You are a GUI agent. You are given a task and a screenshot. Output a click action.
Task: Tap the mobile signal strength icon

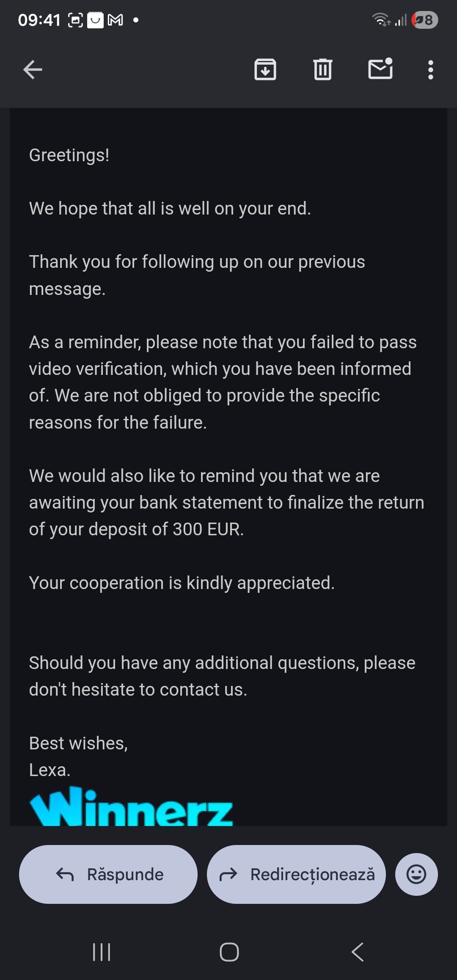[401, 20]
